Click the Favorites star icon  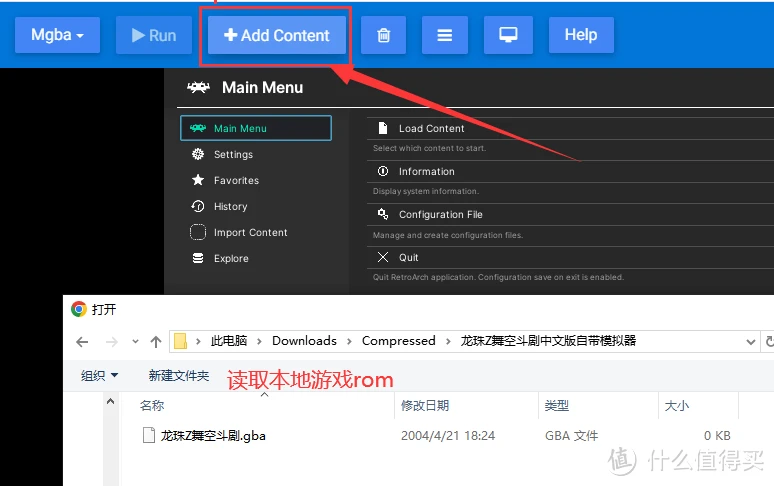[x=198, y=180]
